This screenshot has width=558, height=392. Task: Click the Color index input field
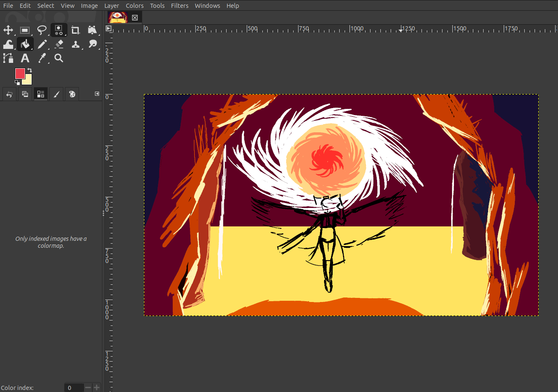tap(74, 387)
